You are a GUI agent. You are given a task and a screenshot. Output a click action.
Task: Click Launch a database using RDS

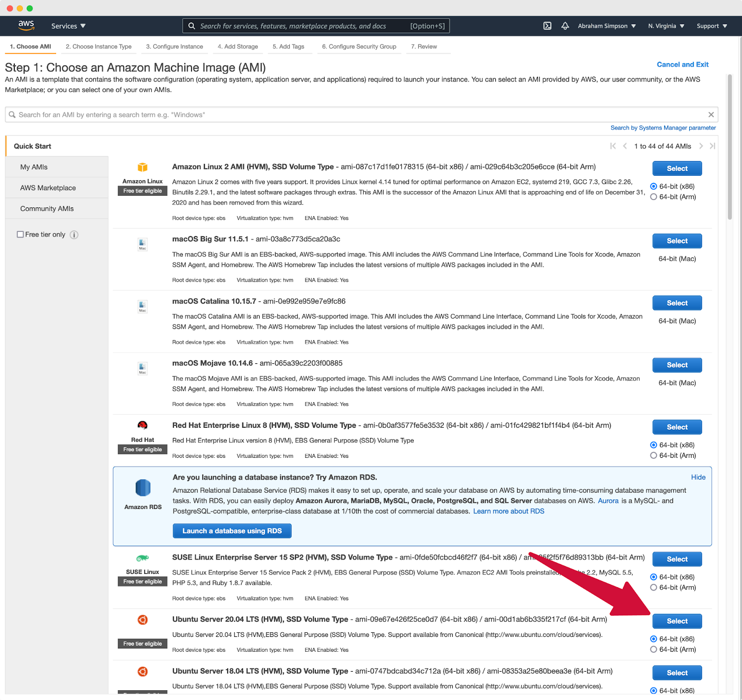coord(232,531)
